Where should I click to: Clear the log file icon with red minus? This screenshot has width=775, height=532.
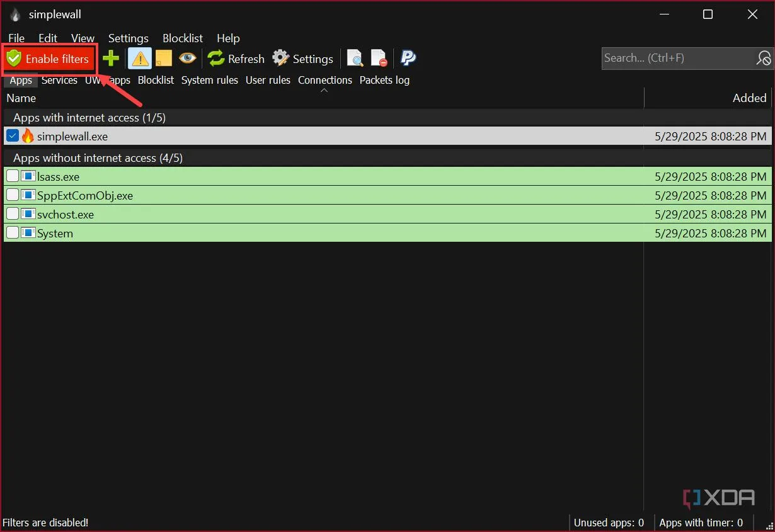point(379,59)
